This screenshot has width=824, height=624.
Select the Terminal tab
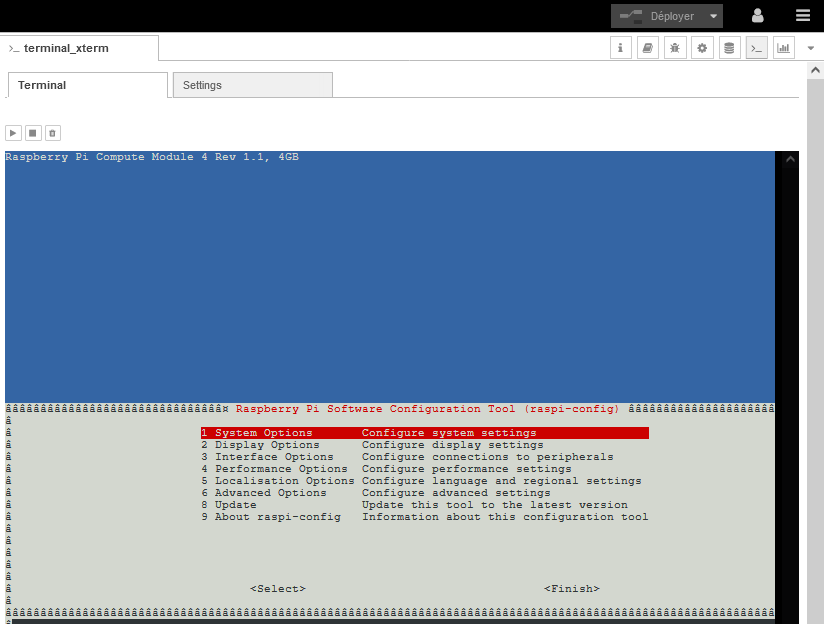point(87,85)
